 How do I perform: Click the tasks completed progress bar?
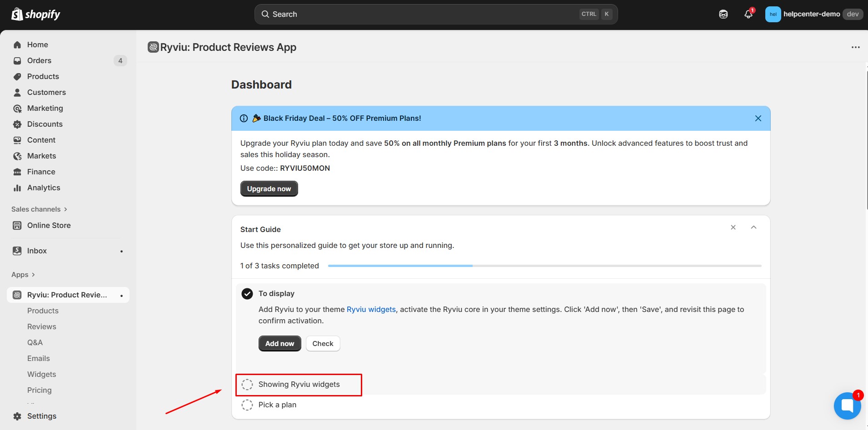click(544, 266)
